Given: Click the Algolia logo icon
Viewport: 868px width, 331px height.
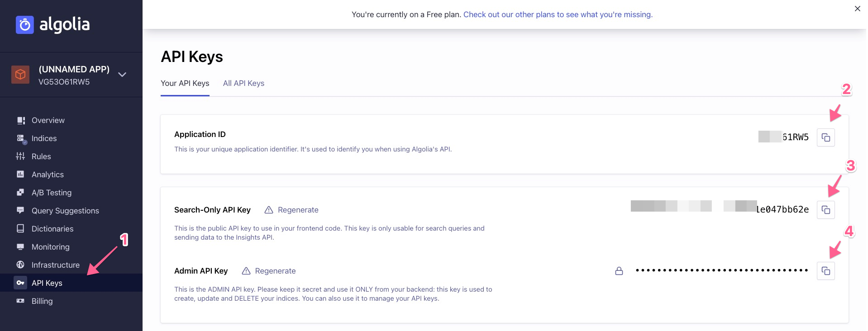Looking at the screenshot, I should pyautogui.click(x=25, y=25).
